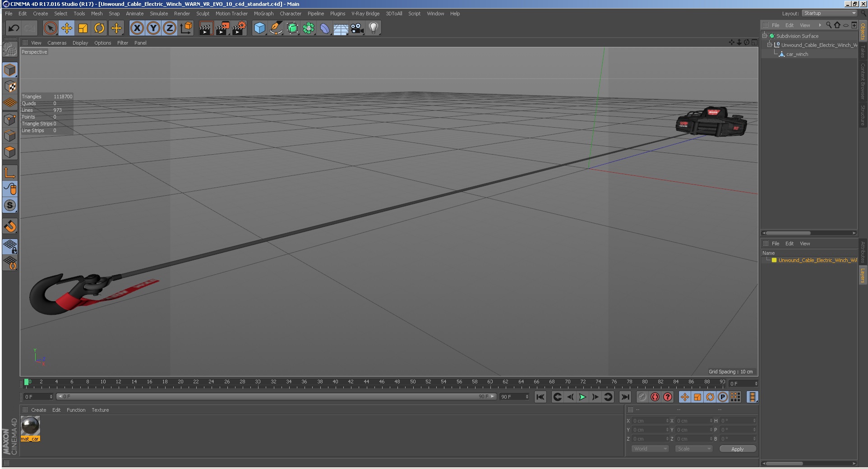868x469 pixels.
Task: Select the Live Selection tool
Action: click(x=50, y=28)
